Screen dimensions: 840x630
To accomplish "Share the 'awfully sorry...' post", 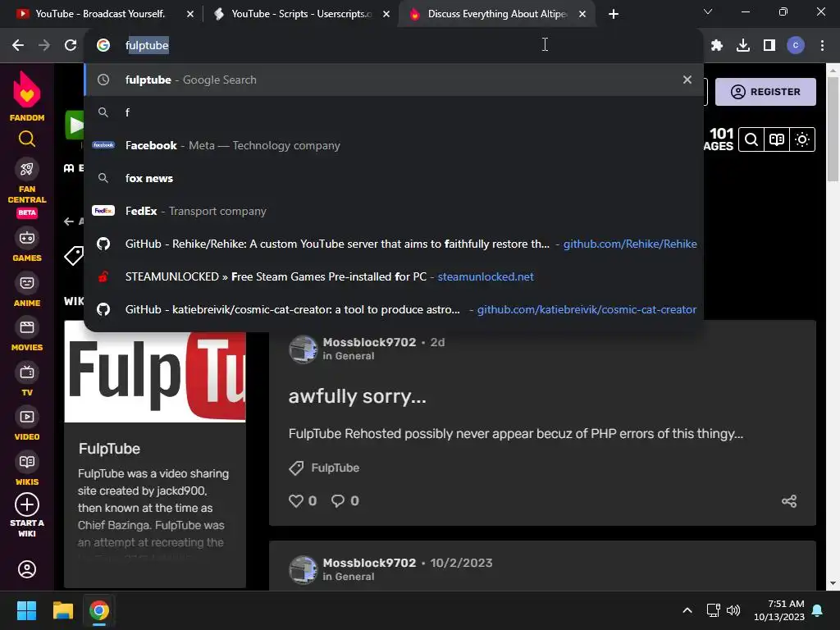I will tap(789, 501).
